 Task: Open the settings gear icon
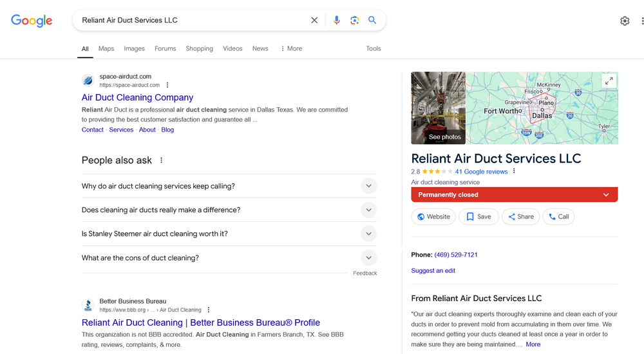[625, 21]
